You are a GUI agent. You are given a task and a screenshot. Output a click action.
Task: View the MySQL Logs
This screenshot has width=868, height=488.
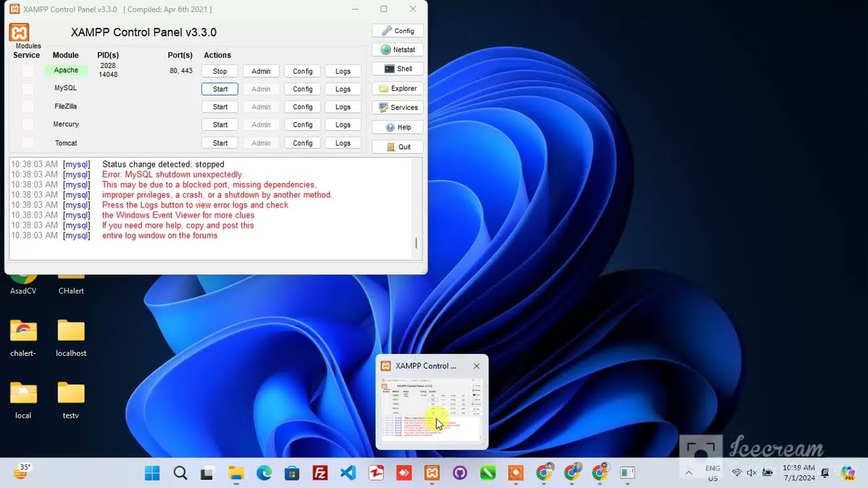pos(343,89)
